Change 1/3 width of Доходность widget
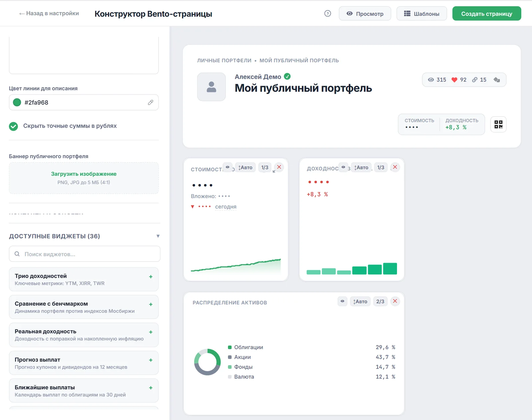 (x=381, y=167)
